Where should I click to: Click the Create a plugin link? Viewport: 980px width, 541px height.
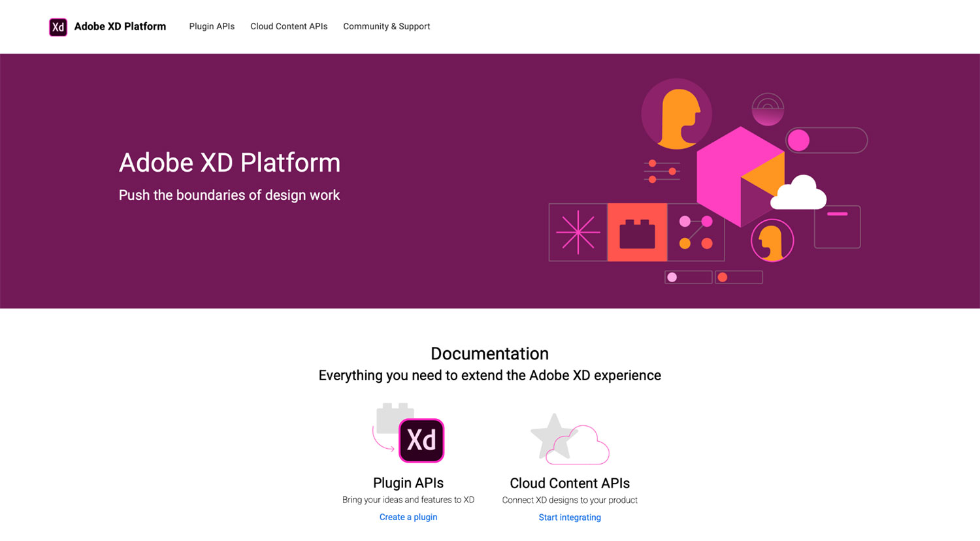[x=408, y=516]
